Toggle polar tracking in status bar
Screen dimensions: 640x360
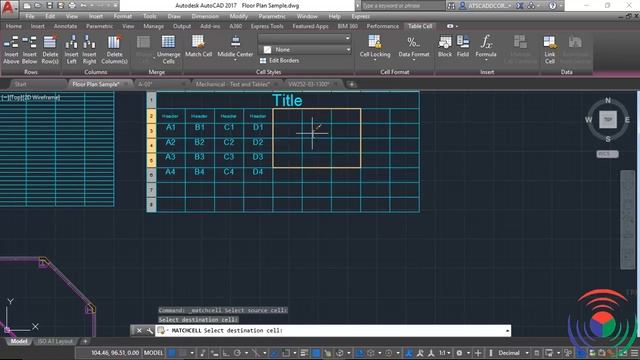(x=237, y=353)
